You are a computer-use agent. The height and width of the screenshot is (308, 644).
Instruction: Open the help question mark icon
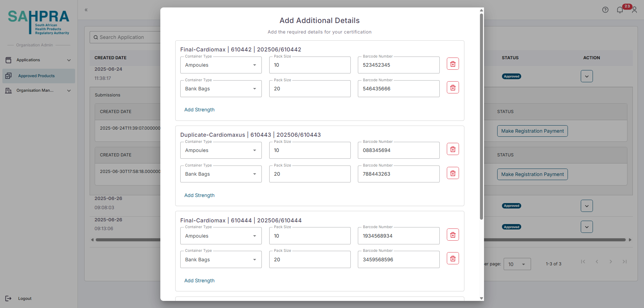coord(605,10)
